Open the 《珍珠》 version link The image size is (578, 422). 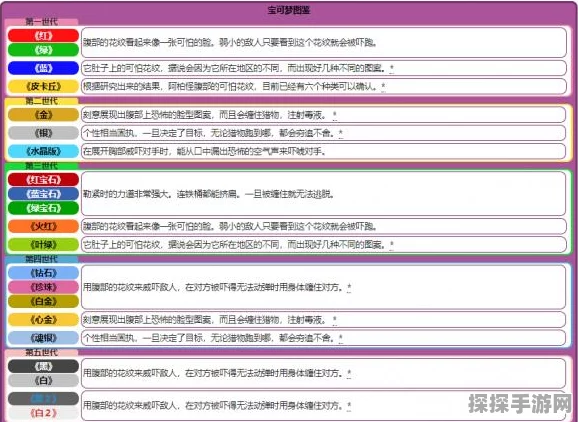point(43,287)
